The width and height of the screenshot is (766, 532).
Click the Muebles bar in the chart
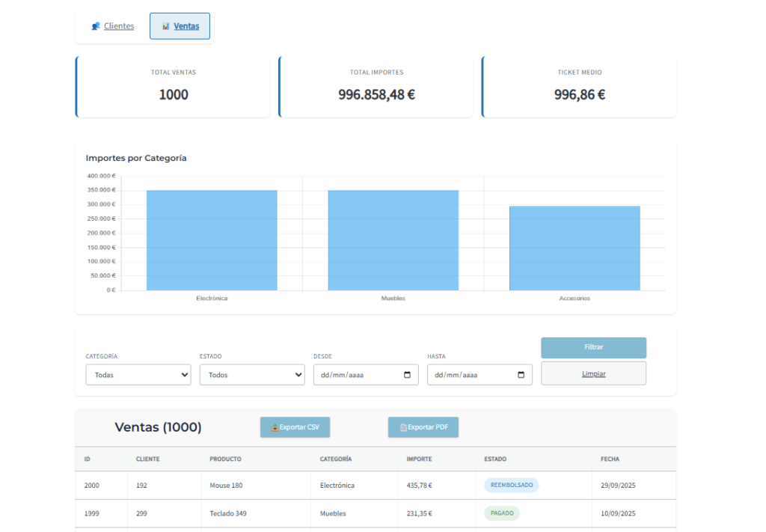tap(393, 240)
